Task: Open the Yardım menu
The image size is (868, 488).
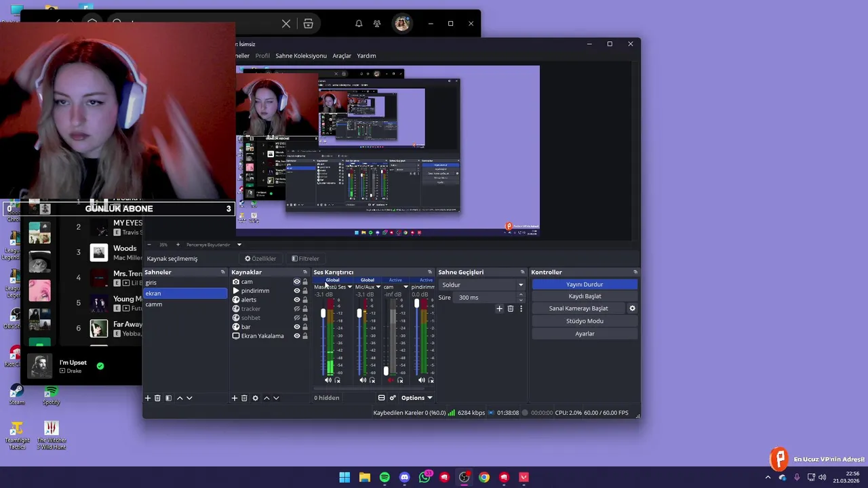Action: point(366,56)
